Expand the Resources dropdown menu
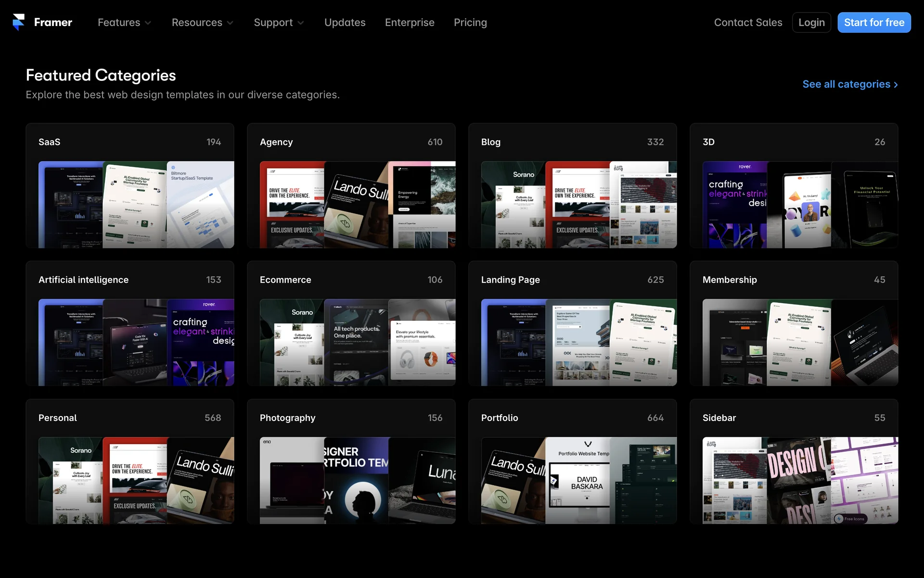The width and height of the screenshot is (924, 578). click(202, 23)
